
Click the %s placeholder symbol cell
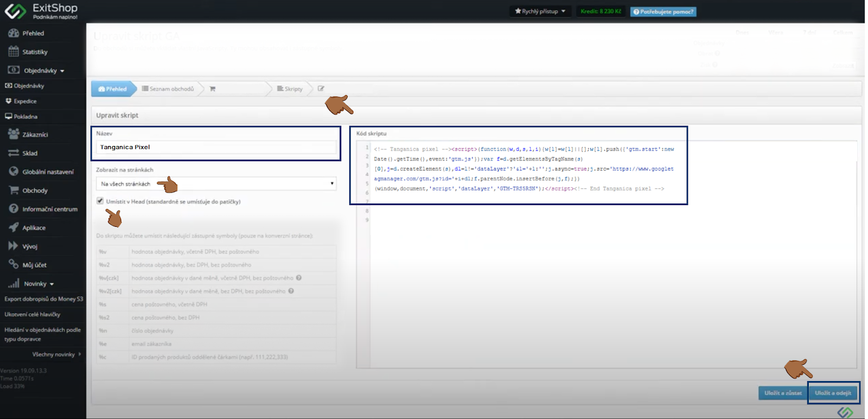pos(113,304)
